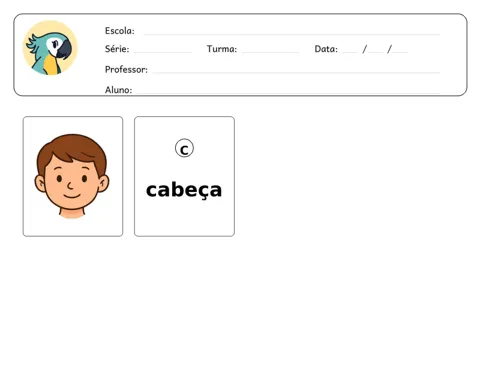Click the Escola blank line field
Viewport: 480px width, 384px height.
tap(292, 34)
